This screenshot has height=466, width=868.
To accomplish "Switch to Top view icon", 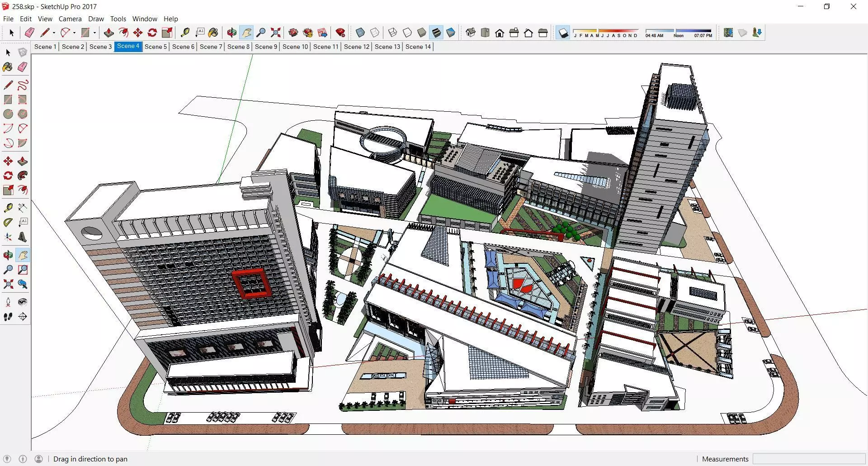I will (x=485, y=33).
